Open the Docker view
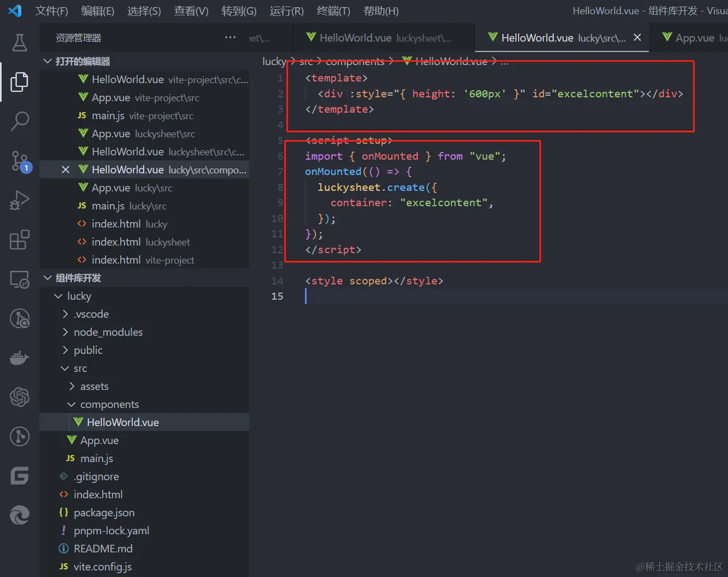 (x=20, y=358)
